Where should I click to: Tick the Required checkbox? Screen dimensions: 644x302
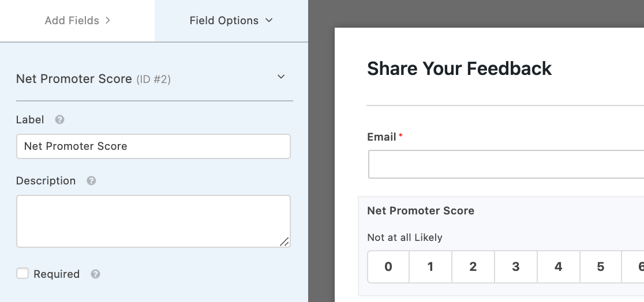pos(23,273)
